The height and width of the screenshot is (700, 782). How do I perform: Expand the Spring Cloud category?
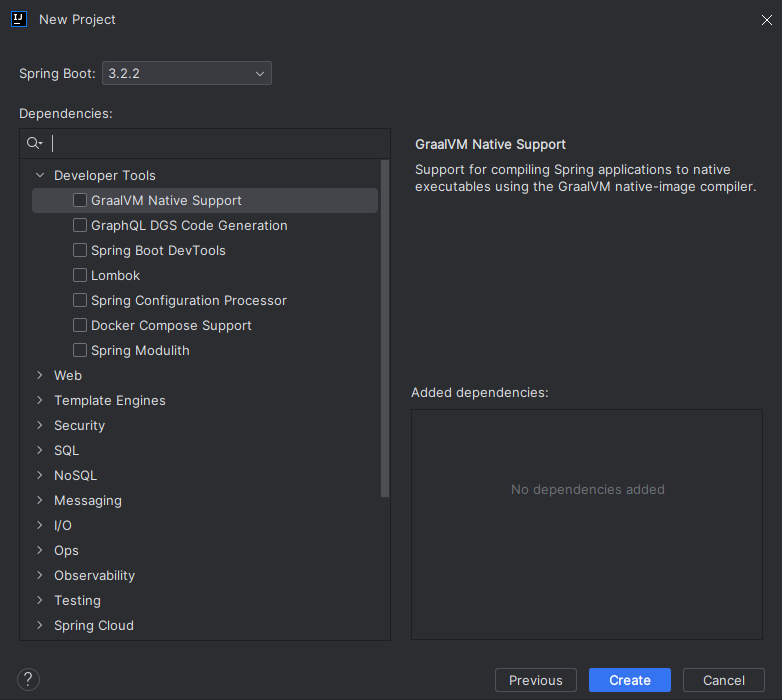(x=40, y=625)
